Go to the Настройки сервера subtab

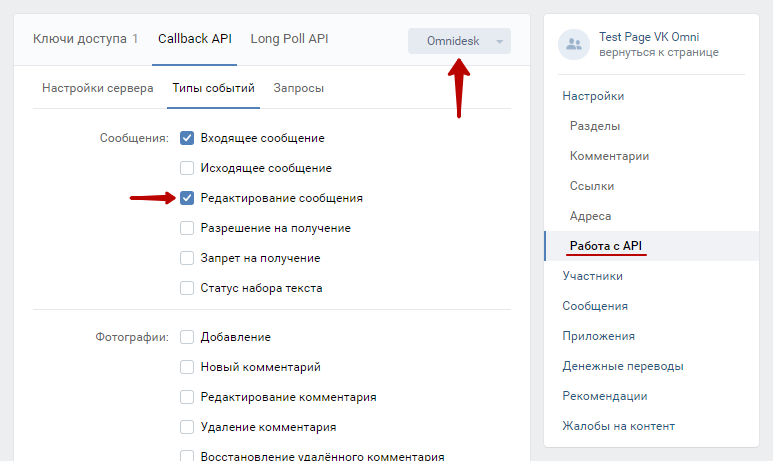tap(98, 88)
